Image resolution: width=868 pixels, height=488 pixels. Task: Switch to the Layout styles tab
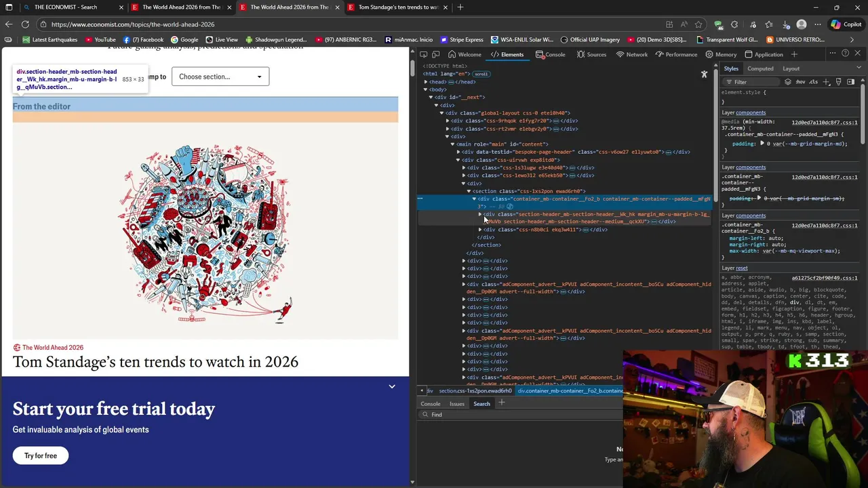click(x=791, y=68)
